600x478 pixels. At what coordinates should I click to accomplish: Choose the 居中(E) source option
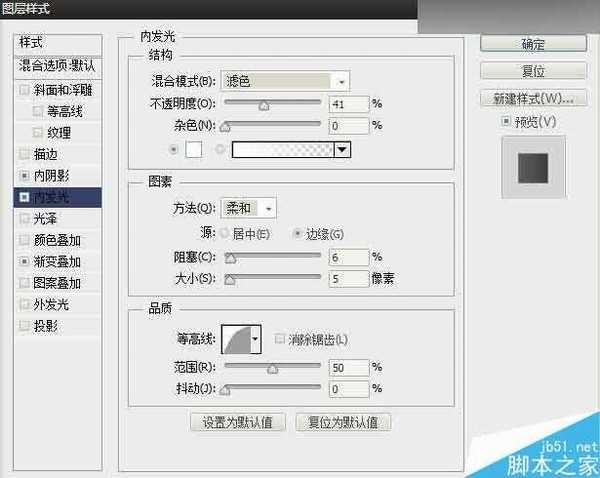224,233
